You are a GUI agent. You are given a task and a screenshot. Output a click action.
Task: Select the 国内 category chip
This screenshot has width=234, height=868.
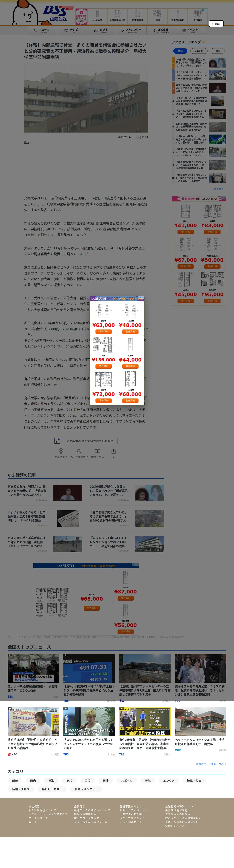click(x=33, y=781)
